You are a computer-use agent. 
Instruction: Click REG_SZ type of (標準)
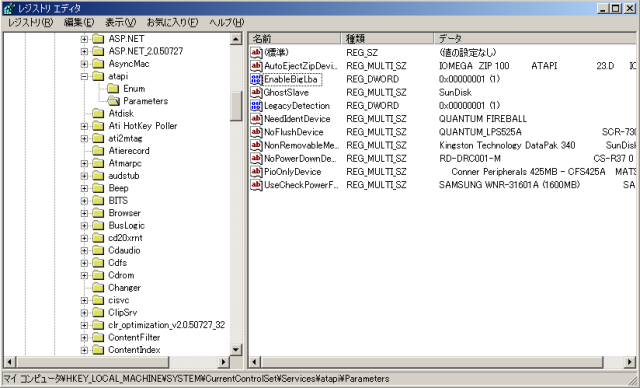tap(362, 53)
